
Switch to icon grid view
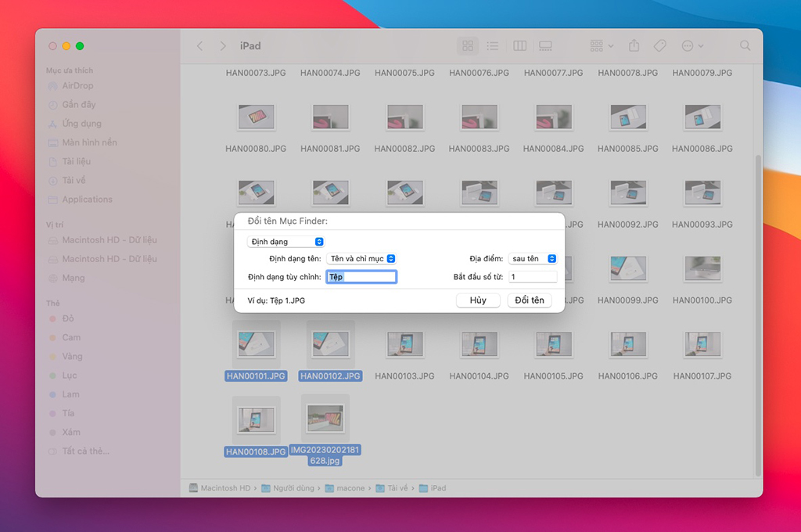coord(468,46)
